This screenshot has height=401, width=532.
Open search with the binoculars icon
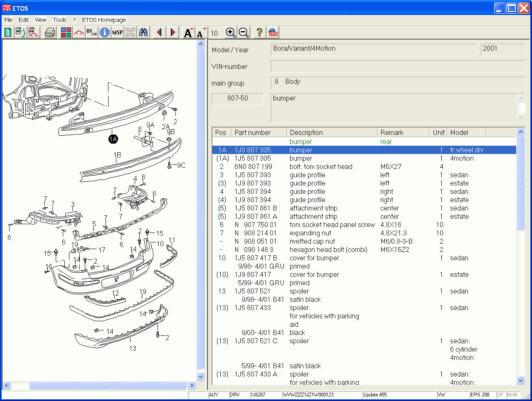(x=144, y=32)
